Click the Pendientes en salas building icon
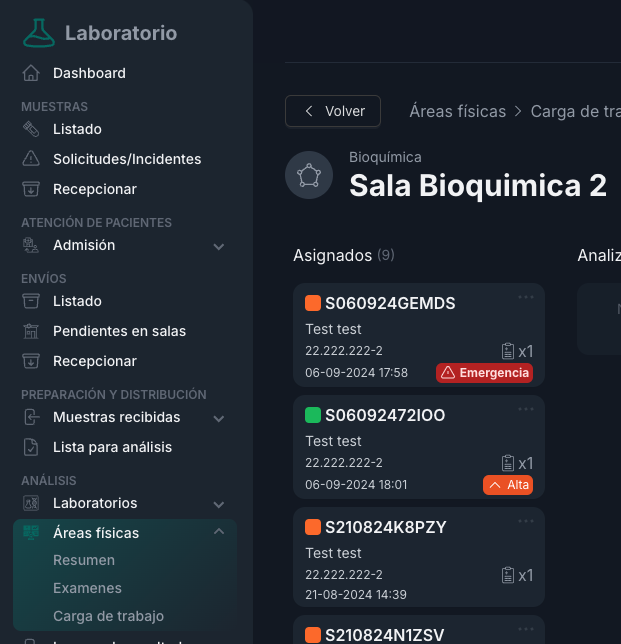This screenshot has height=644, width=621. click(32, 331)
